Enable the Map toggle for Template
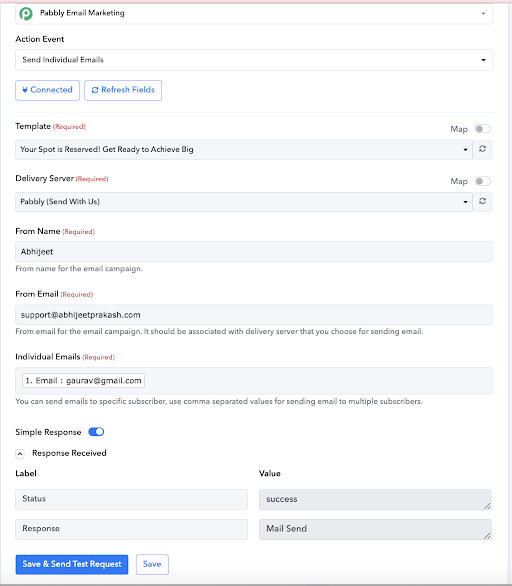The width and height of the screenshot is (512, 586). pos(482,129)
